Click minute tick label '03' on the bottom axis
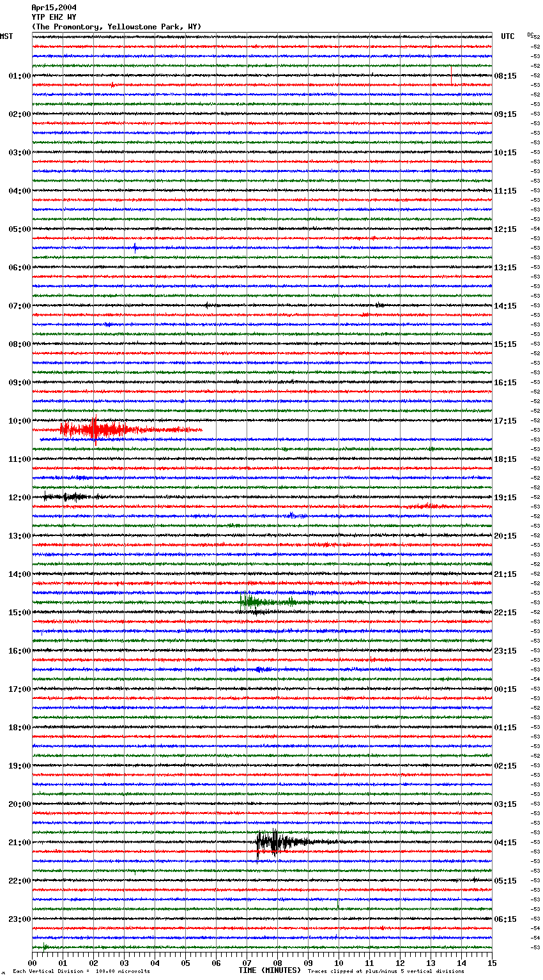Screen dimensions: 543x980 [124, 963]
